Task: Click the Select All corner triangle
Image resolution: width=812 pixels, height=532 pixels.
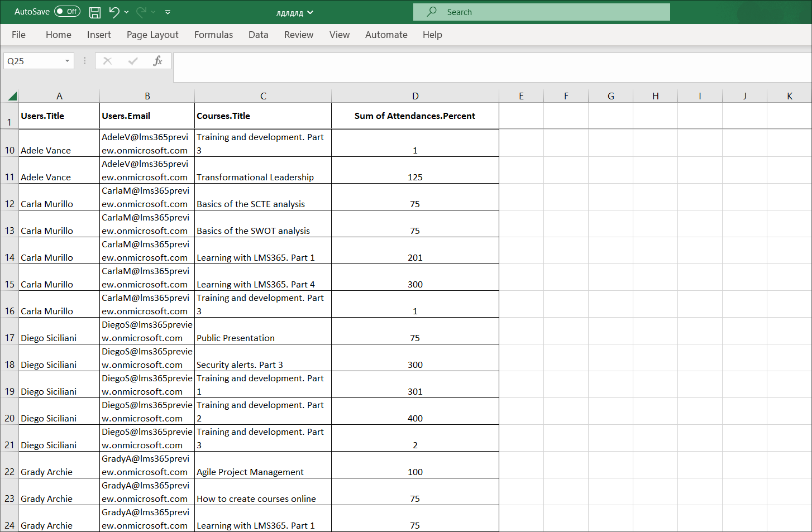Action: pyautogui.click(x=12, y=96)
